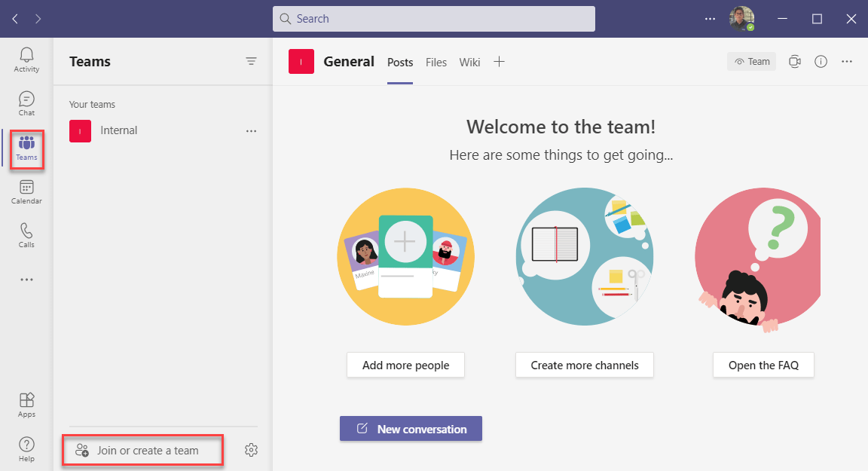Minimize the Teams window

[782, 19]
